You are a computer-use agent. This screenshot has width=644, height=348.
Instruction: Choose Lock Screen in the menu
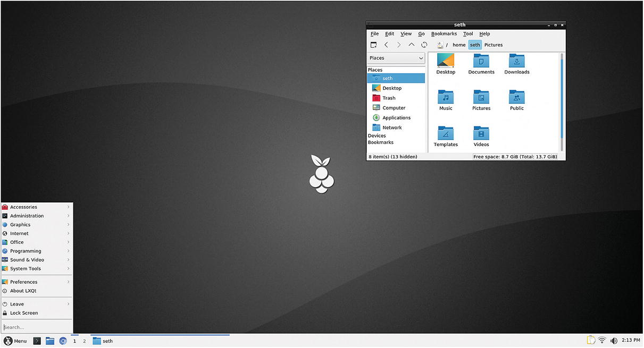click(36, 313)
